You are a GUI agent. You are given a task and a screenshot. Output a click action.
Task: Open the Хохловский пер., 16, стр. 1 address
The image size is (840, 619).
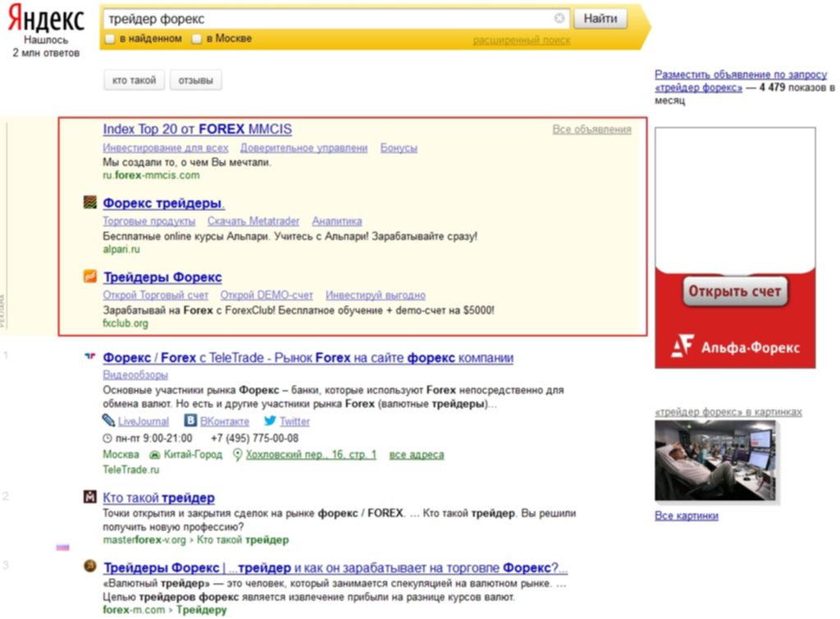311,455
